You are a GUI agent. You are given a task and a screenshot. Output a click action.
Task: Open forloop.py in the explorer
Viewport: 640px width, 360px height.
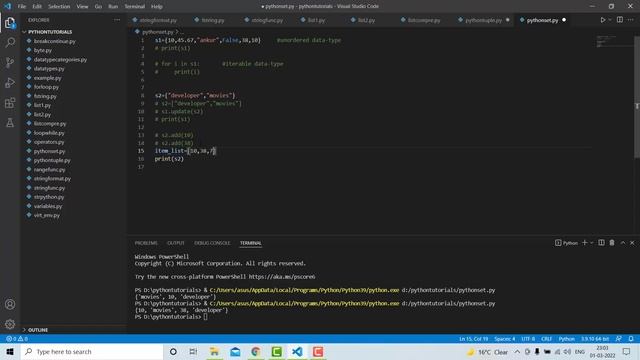(46, 87)
